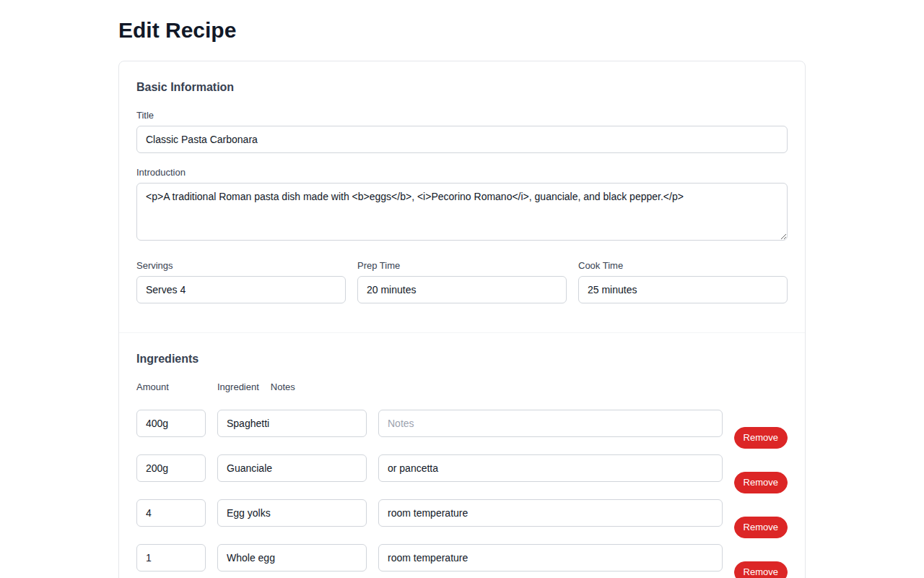The width and height of the screenshot is (924, 578).
Task: Select the Whole egg notes field
Action: tap(550, 557)
